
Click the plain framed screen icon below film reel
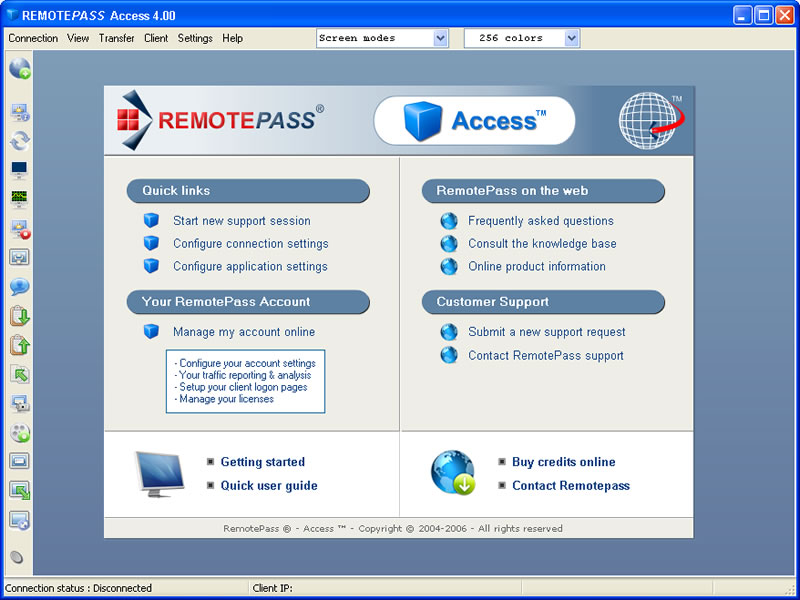pyautogui.click(x=19, y=461)
